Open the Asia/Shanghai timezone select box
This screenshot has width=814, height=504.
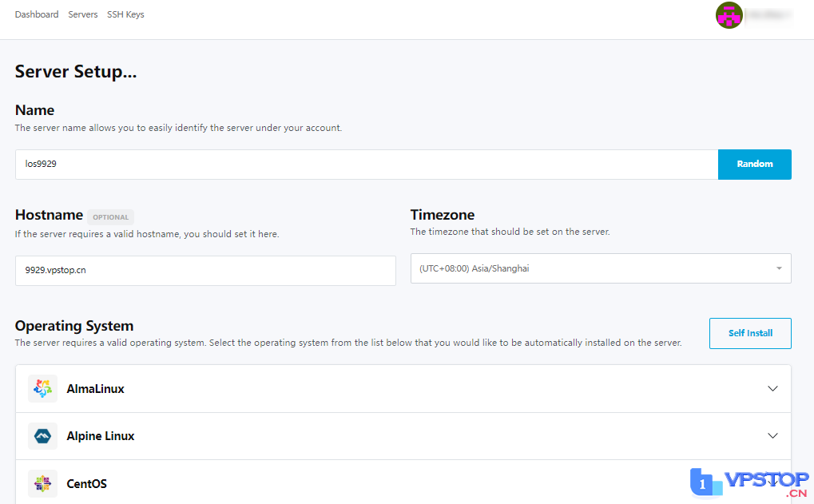click(591, 268)
